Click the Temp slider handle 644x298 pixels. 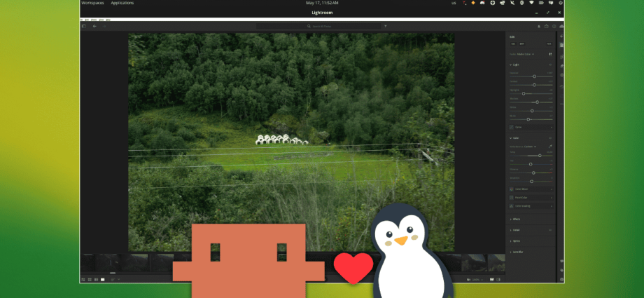tap(540, 156)
